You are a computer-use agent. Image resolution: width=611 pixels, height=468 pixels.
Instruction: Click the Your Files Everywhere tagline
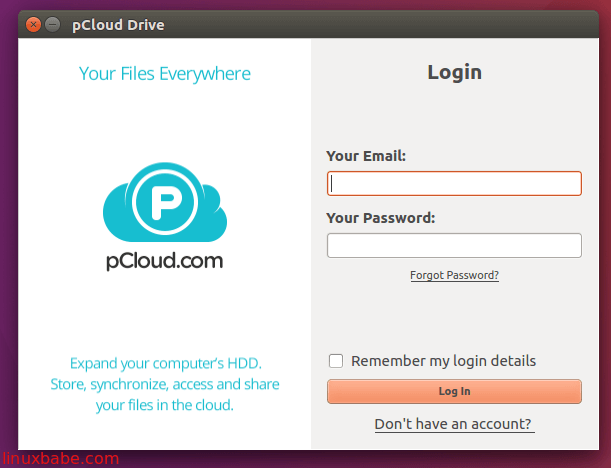(x=165, y=73)
